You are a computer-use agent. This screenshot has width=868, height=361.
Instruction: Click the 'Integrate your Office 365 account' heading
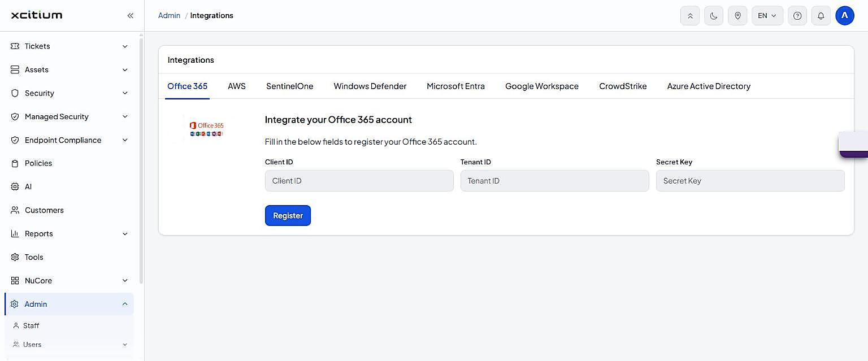click(x=338, y=120)
